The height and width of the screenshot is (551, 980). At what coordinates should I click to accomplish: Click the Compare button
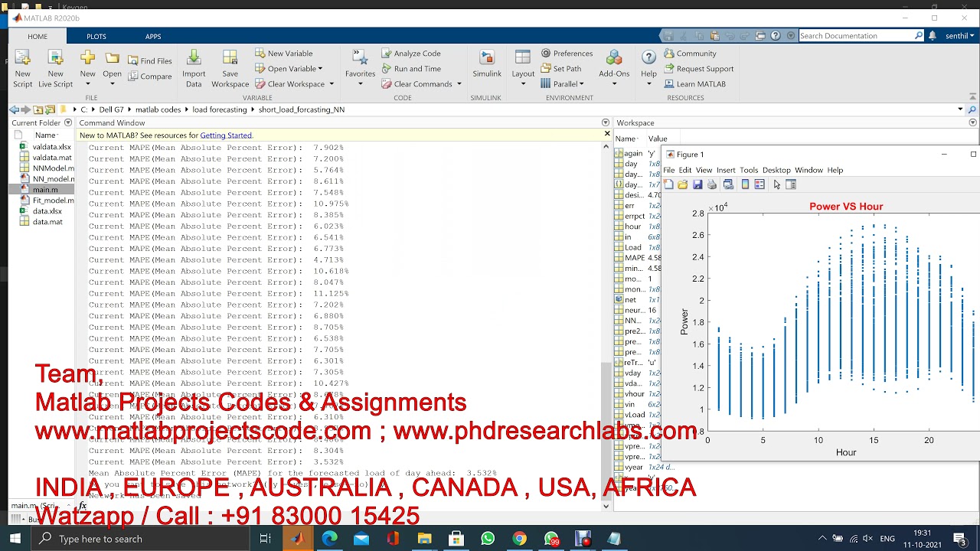(149, 77)
